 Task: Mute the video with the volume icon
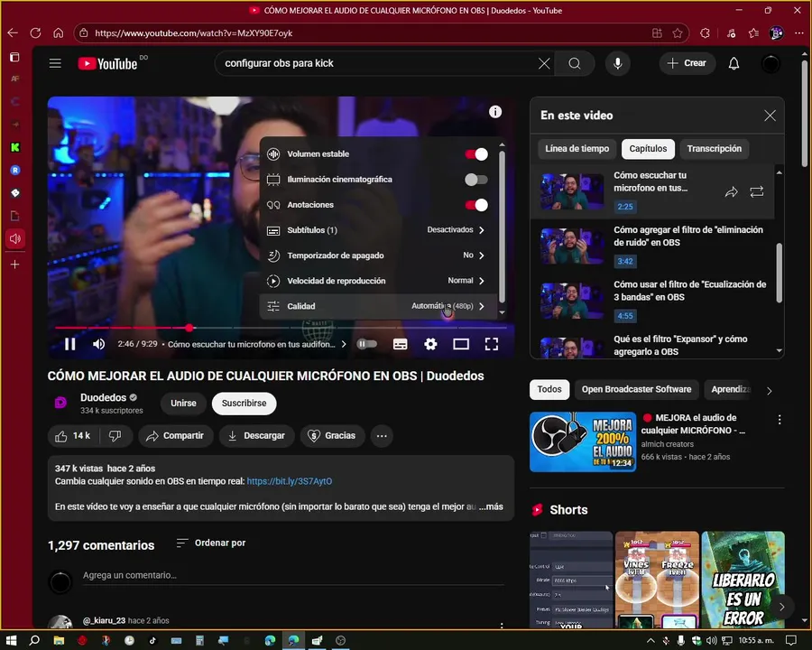[98, 344]
